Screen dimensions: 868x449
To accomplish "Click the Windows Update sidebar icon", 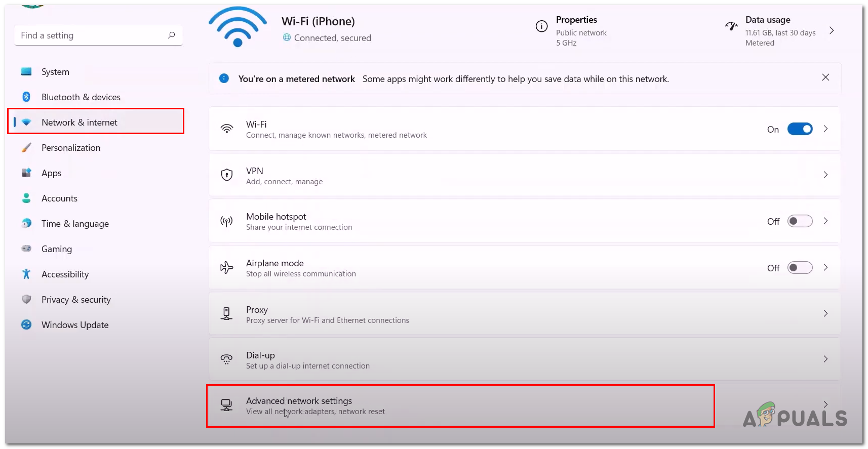I will (26, 324).
